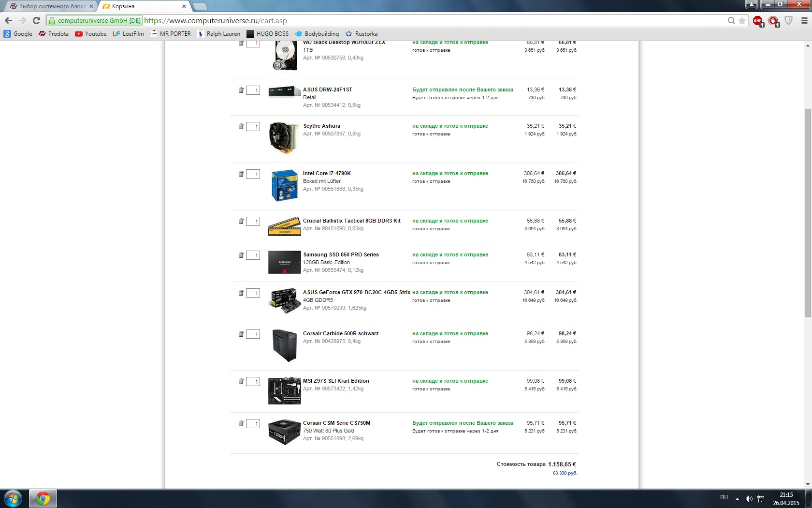Delete Samsung SSD 850 PRO trash icon
Image resolution: width=812 pixels, height=508 pixels.
click(x=241, y=255)
